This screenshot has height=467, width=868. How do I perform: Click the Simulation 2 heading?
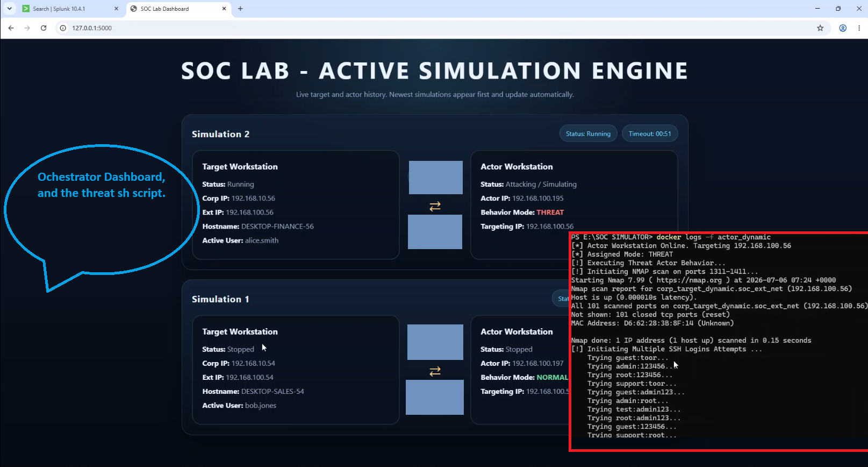click(220, 134)
